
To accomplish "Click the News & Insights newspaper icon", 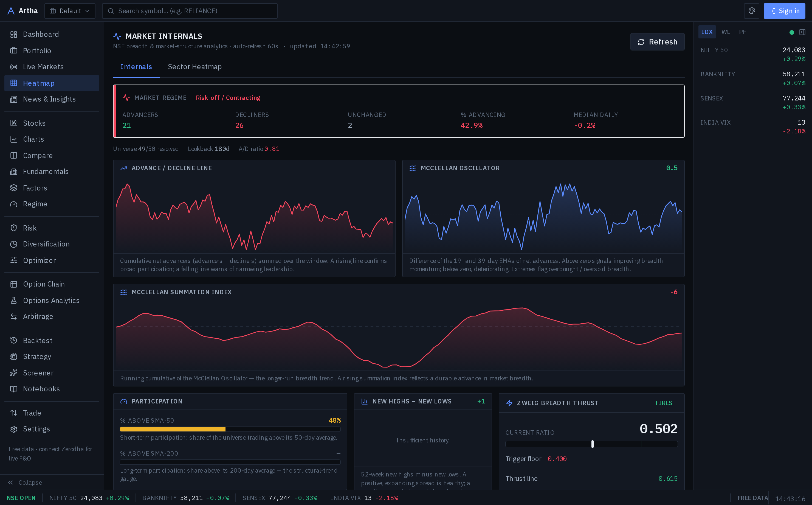I will (14, 99).
